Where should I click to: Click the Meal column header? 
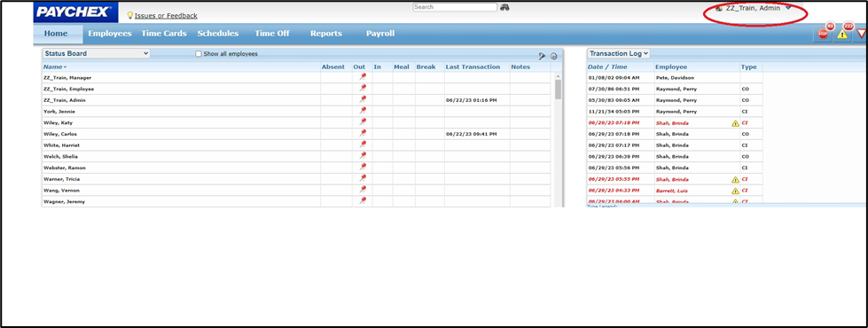tap(402, 66)
